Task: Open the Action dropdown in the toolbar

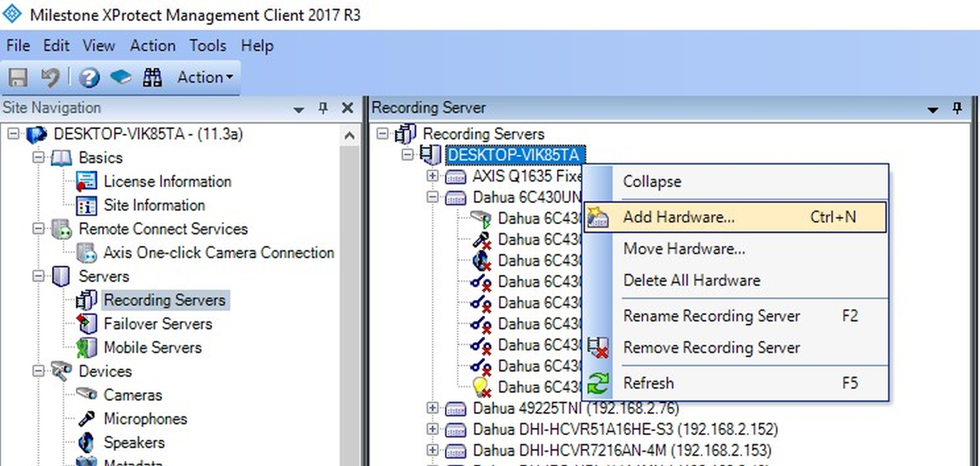Action: (205, 77)
